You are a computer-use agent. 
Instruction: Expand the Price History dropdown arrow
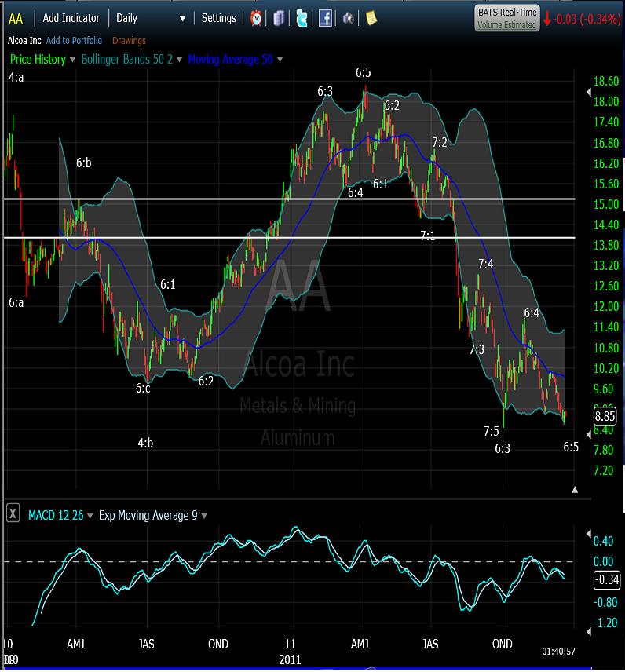tap(72, 60)
